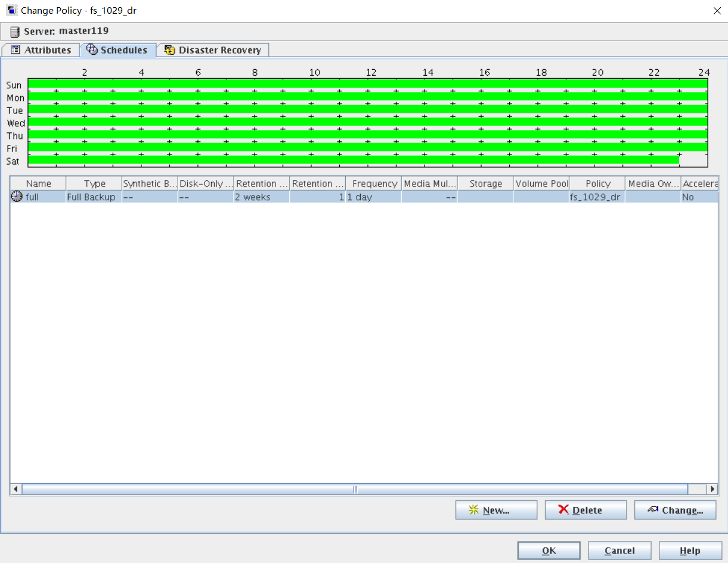Screen dimensions: 728x563
Task: Click the Disaster Recovery tab icon
Action: pyautogui.click(x=170, y=50)
